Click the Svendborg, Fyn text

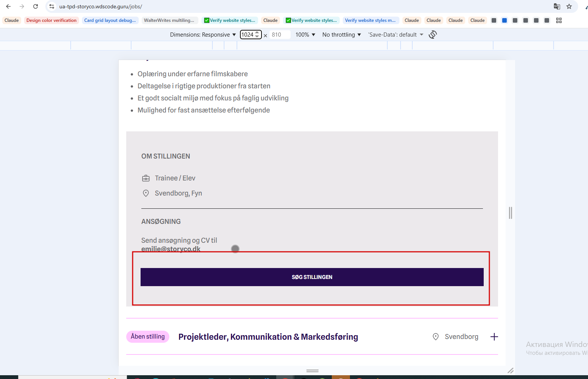click(x=178, y=193)
